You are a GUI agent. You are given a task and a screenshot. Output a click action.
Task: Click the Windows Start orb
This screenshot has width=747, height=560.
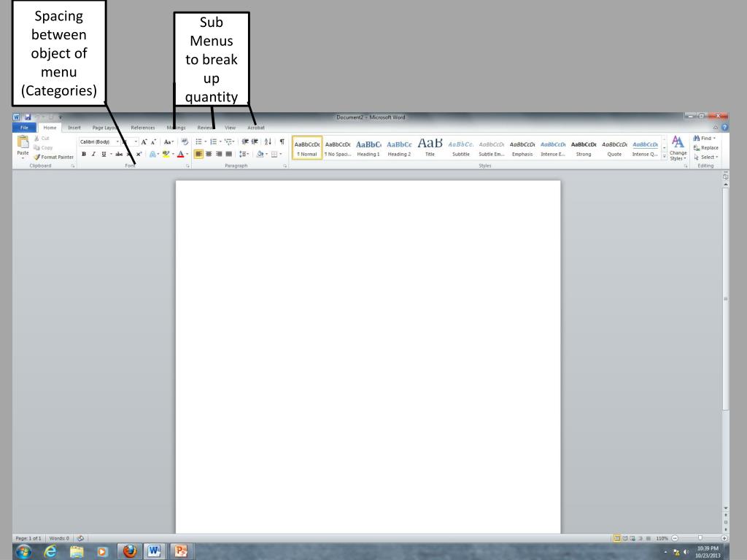tap(23, 551)
